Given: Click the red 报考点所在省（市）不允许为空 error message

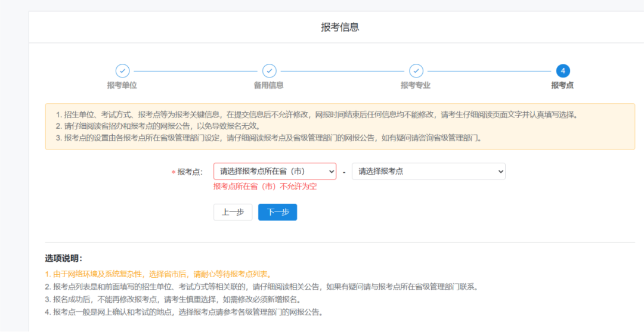Looking at the screenshot, I should 265,187.
